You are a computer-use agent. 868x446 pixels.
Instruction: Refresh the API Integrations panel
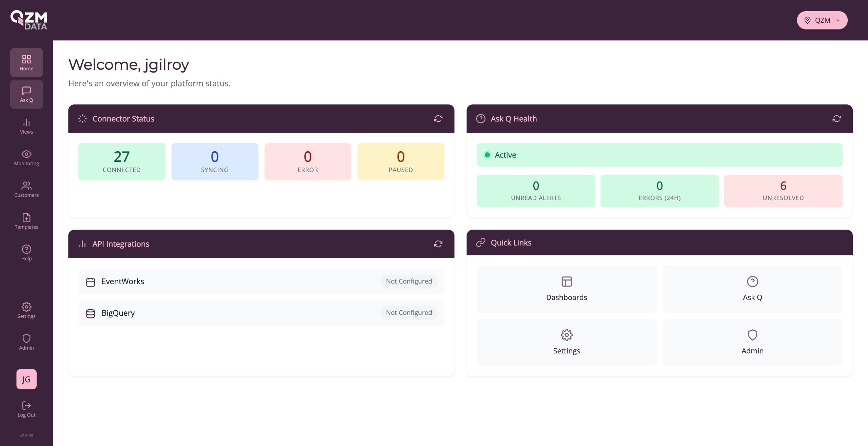click(438, 244)
